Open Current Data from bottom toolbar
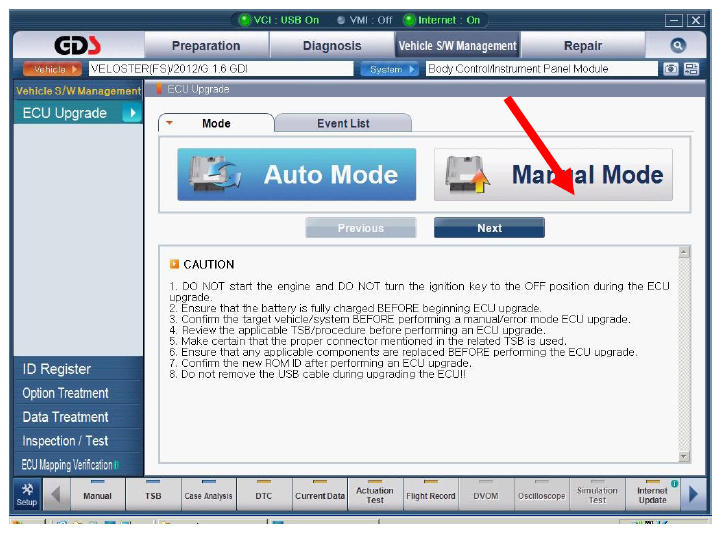 [320, 494]
